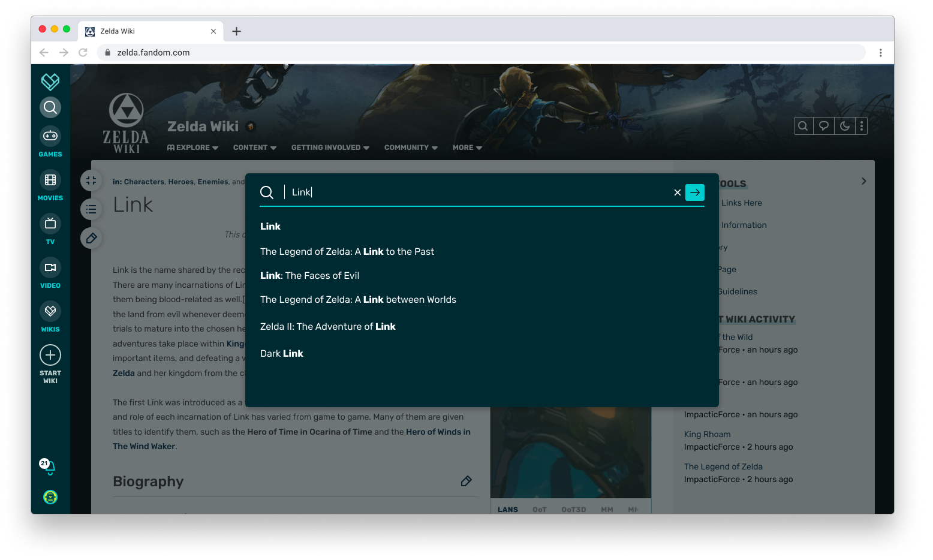Screen dimensions: 933x560
Task: Open the discussions bubble icon in header
Action: tap(824, 126)
